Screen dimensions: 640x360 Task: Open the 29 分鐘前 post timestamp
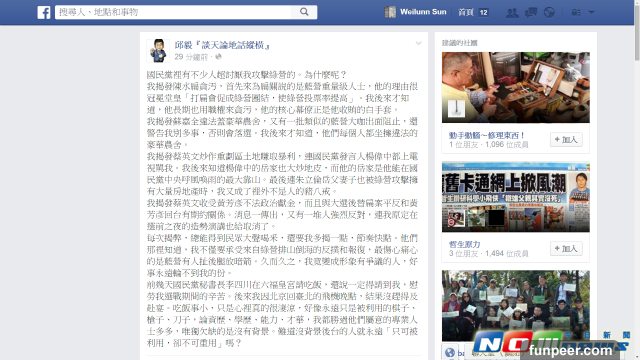pos(191,57)
